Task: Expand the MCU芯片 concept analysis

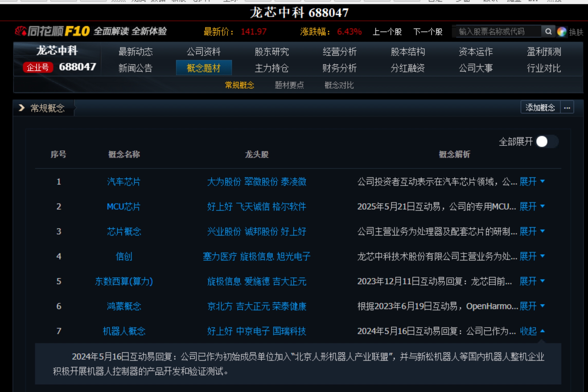Action: pyautogui.click(x=532, y=206)
